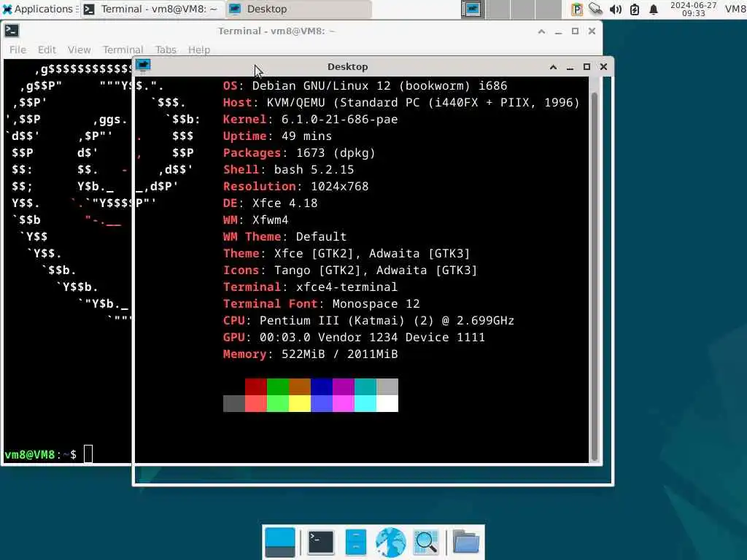Image resolution: width=747 pixels, height=560 pixels.
Task: Click the 'Terminal Font: Monospace 12' line
Action: tap(321, 304)
